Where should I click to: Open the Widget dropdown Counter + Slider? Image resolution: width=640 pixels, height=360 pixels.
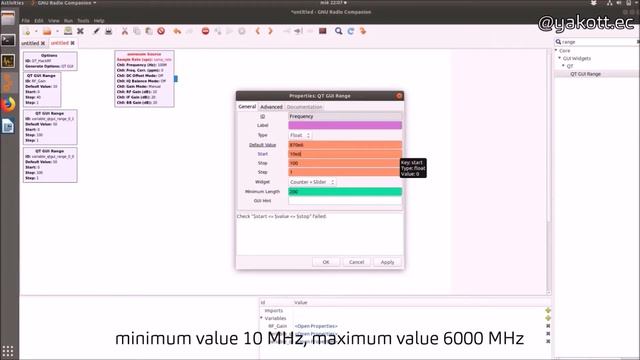(312, 182)
